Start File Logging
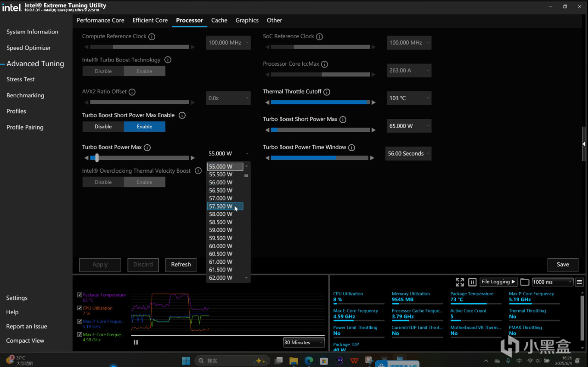The height and width of the screenshot is (367, 588). (x=498, y=282)
